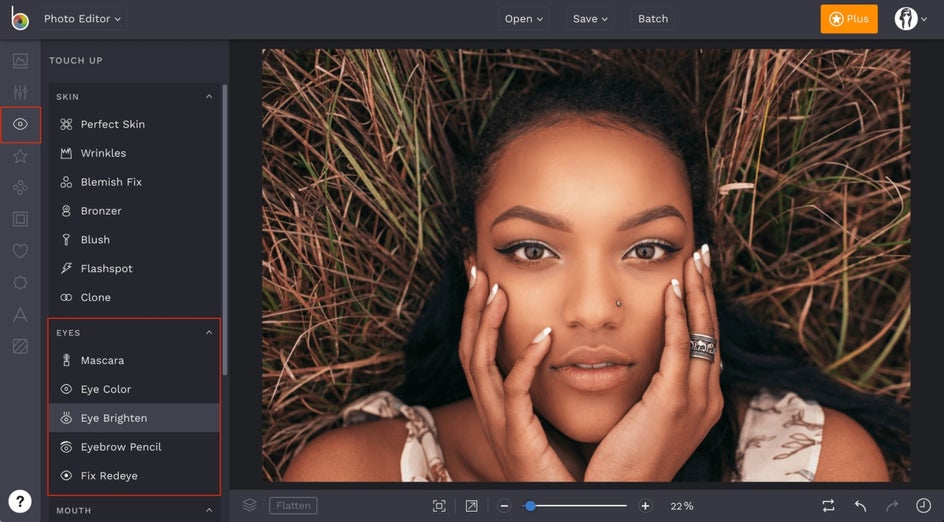
Task: Open the Graphics heart sidebar icon
Action: [x=20, y=250]
